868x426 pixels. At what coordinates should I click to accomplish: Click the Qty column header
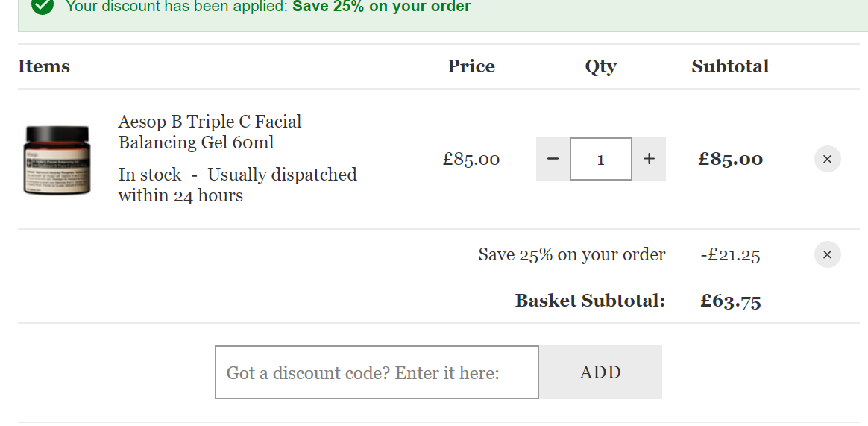click(600, 67)
